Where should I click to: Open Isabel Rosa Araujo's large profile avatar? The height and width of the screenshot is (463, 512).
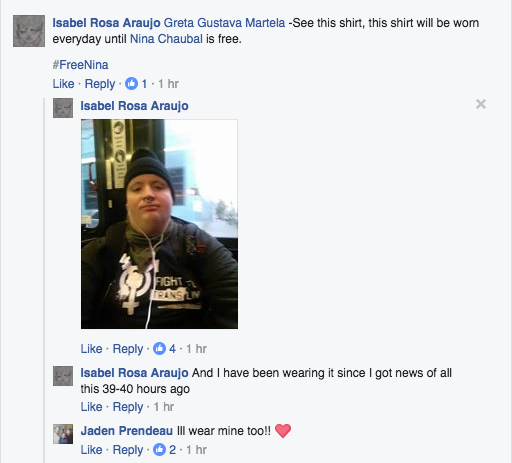click(x=29, y=31)
